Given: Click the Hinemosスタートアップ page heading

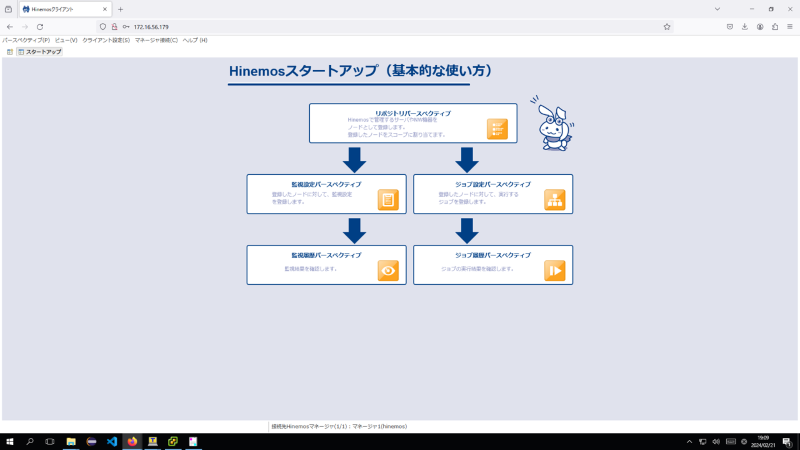Looking at the screenshot, I should (x=360, y=70).
